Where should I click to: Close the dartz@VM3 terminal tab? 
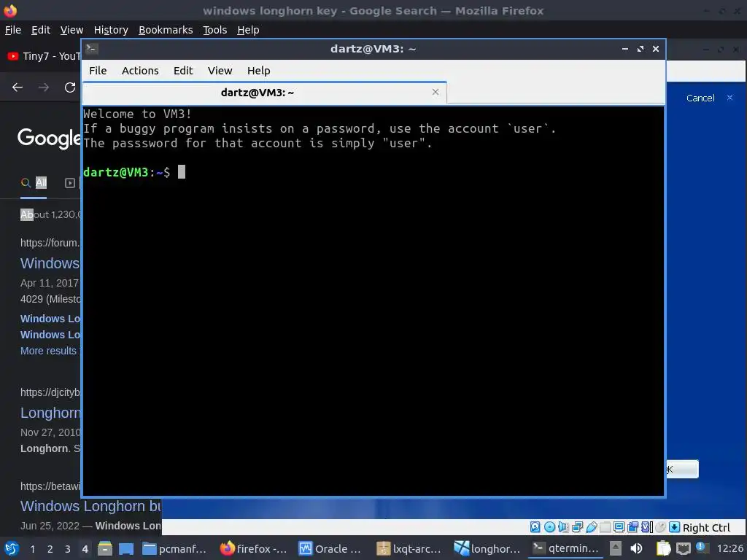[436, 92]
